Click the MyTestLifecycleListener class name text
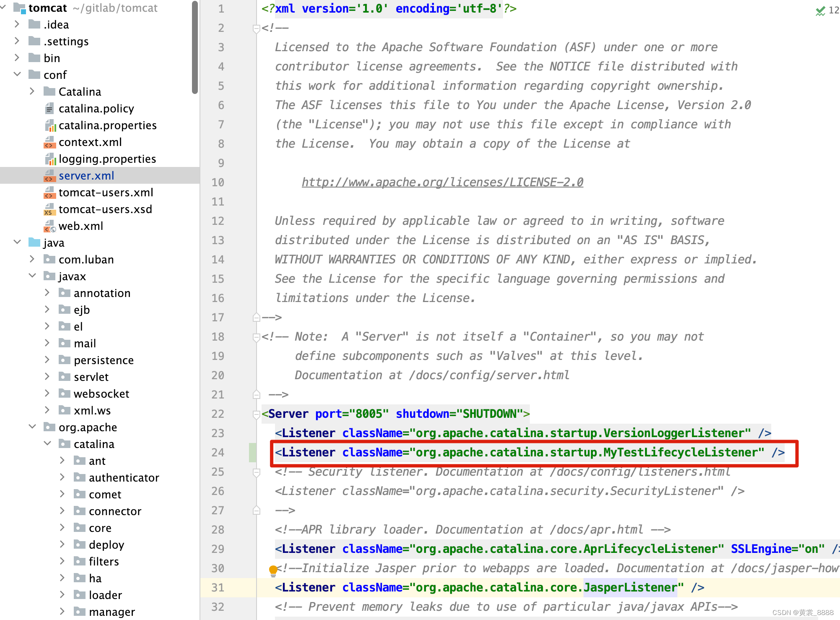The width and height of the screenshot is (840, 620). (680, 453)
